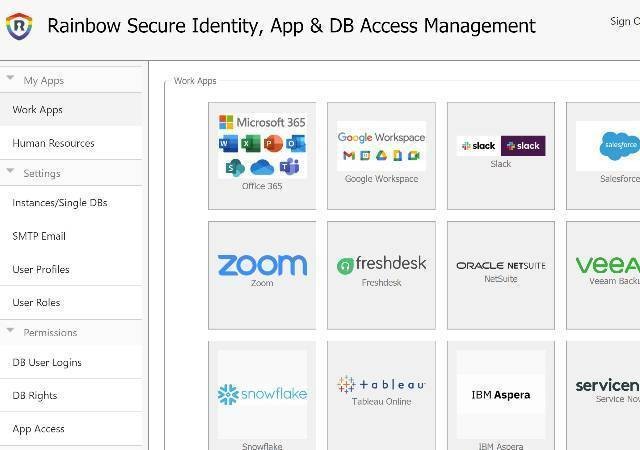Launch the Zoom app tile
The width and height of the screenshot is (640, 450).
262,273
